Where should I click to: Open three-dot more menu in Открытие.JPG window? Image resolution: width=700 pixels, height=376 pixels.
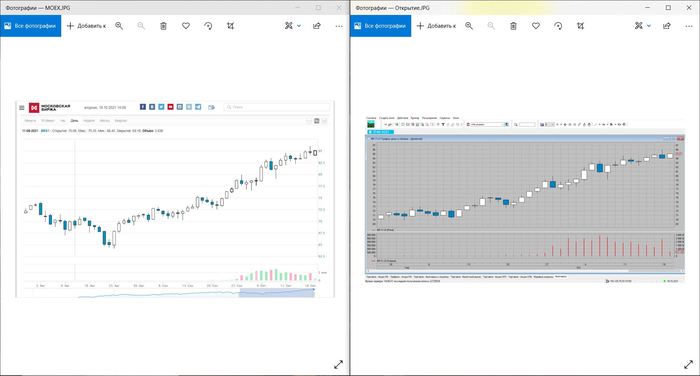tap(689, 26)
